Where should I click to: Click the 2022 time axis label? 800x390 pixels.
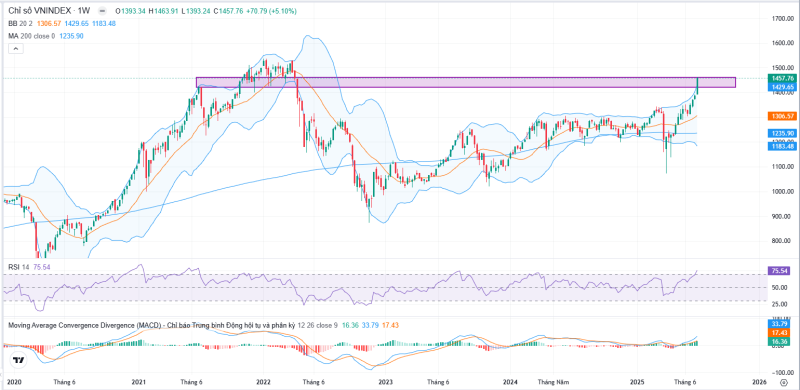[263, 382]
